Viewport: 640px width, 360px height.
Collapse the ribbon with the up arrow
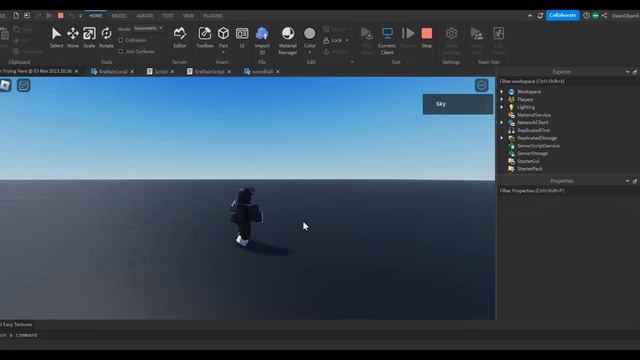point(530,16)
